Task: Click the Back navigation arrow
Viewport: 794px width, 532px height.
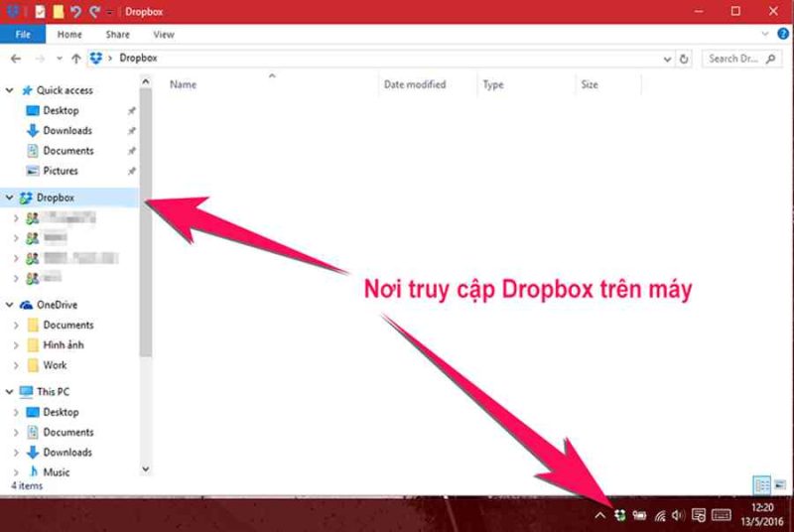Action: click(16, 59)
